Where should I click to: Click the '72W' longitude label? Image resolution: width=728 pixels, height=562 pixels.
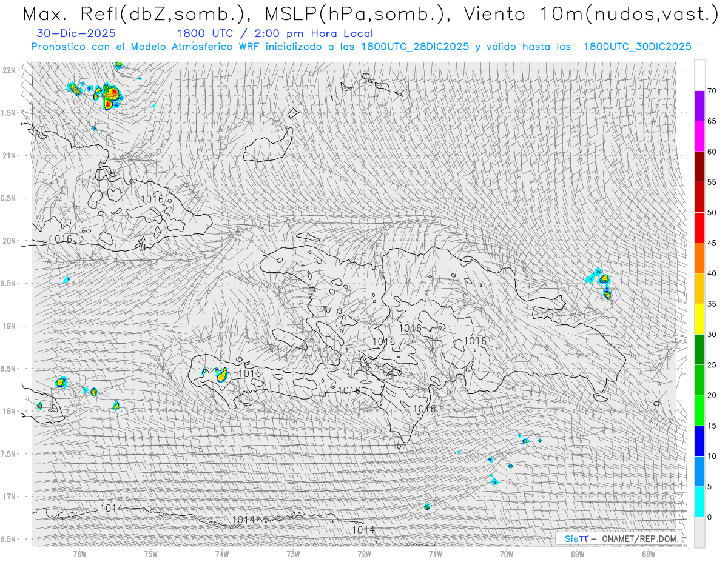click(x=364, y=554)
